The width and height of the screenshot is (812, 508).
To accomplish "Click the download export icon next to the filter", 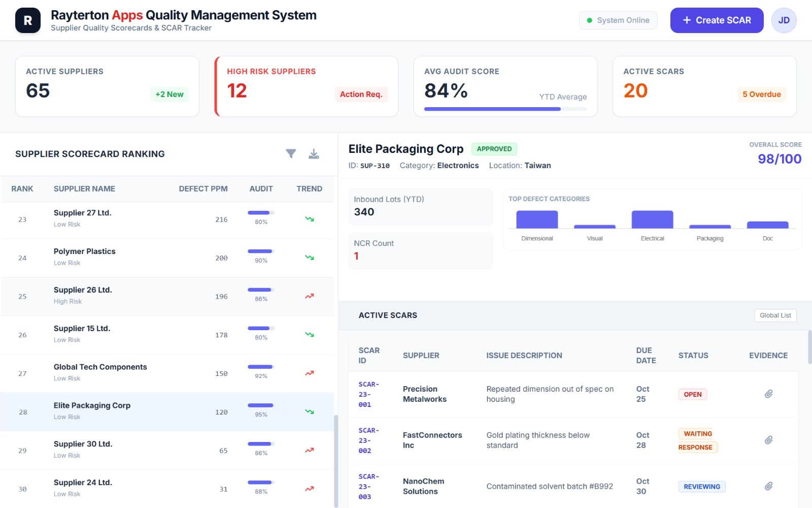I will pos(314,154).
